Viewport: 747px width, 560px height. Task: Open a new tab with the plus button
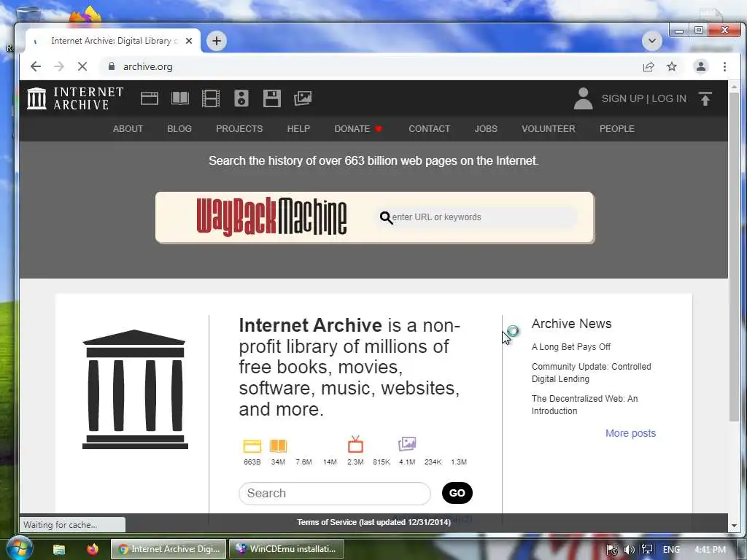click(216, 41)
